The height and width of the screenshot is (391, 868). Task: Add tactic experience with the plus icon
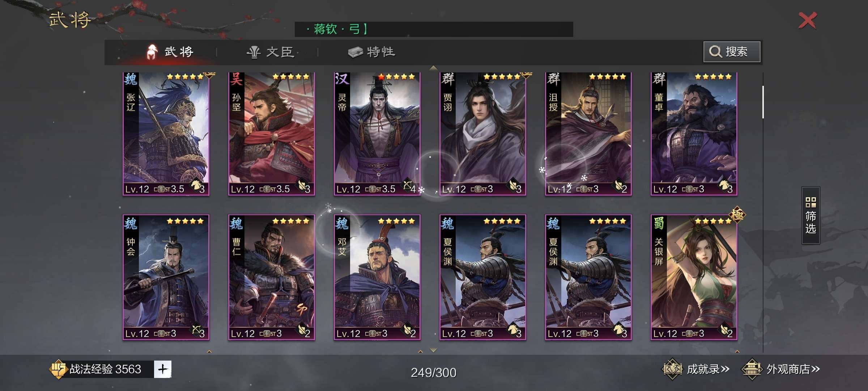(163, 369)
